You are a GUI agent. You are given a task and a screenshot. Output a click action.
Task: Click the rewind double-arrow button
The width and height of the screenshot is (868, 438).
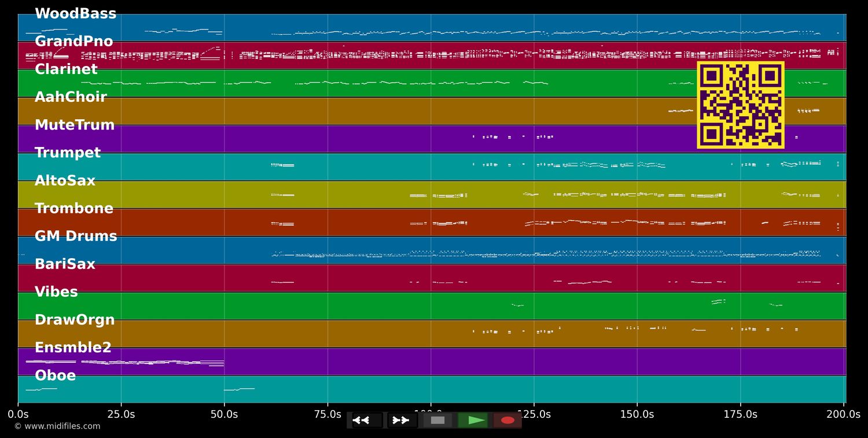[x=367, y=420]
